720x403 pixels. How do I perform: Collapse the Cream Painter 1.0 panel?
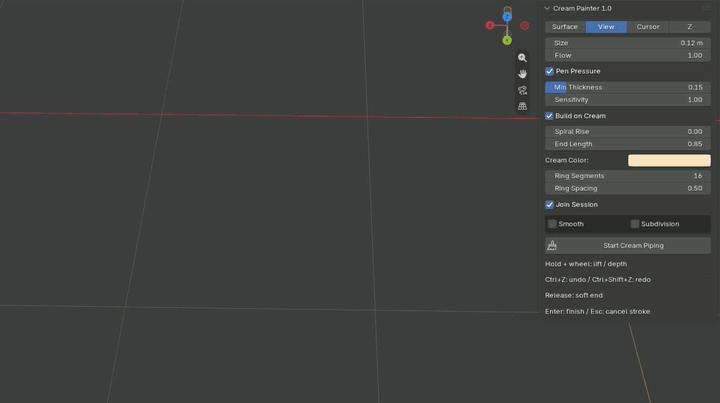click(x=547, y=8)
